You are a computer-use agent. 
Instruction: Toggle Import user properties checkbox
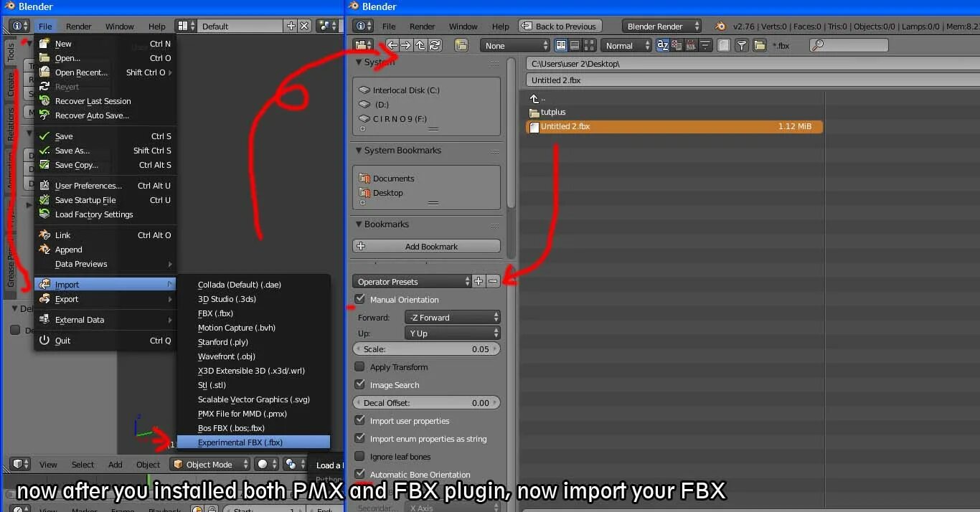pos(360,420)
